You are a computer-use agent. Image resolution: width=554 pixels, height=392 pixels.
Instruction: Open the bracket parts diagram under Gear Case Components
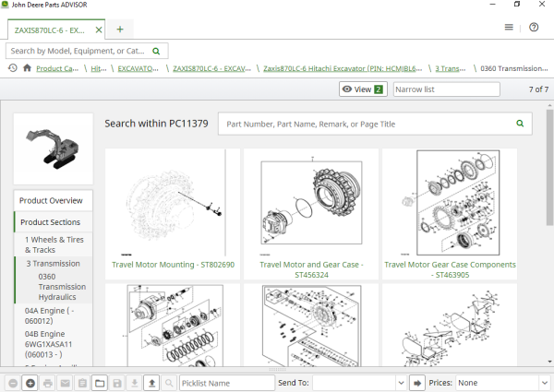tap(450, 326)
